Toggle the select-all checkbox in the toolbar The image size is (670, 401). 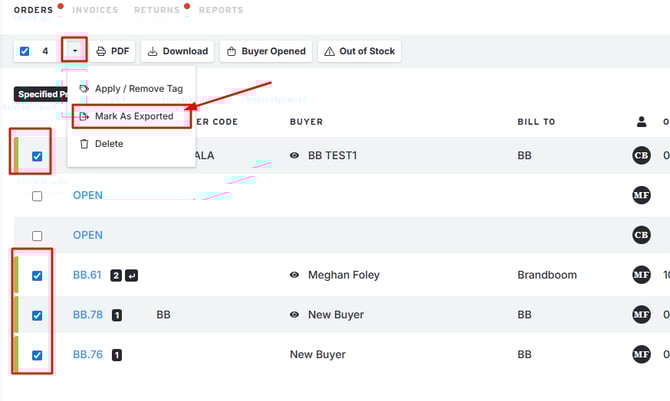tap(25, 51)
